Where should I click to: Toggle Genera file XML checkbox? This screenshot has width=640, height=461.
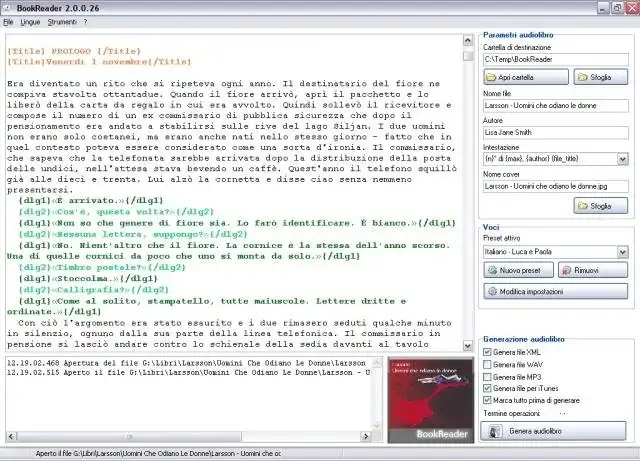pyautogui.click(x=487, y=352)
